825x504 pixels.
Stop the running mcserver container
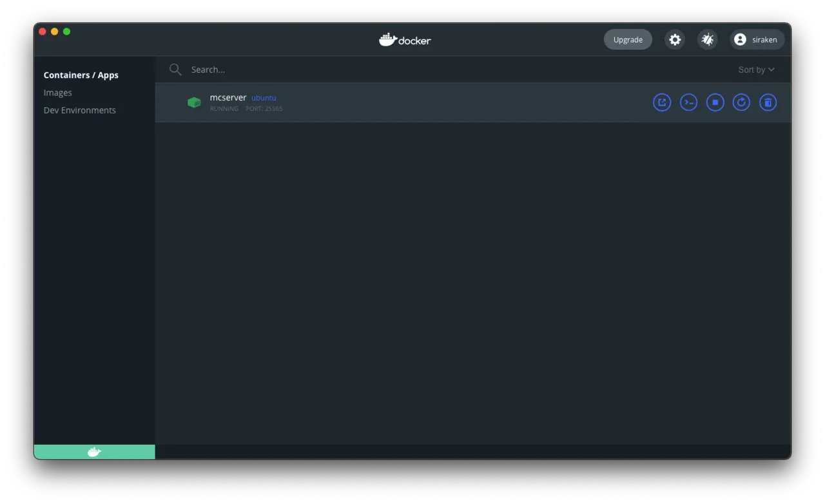tap(715, 102)
